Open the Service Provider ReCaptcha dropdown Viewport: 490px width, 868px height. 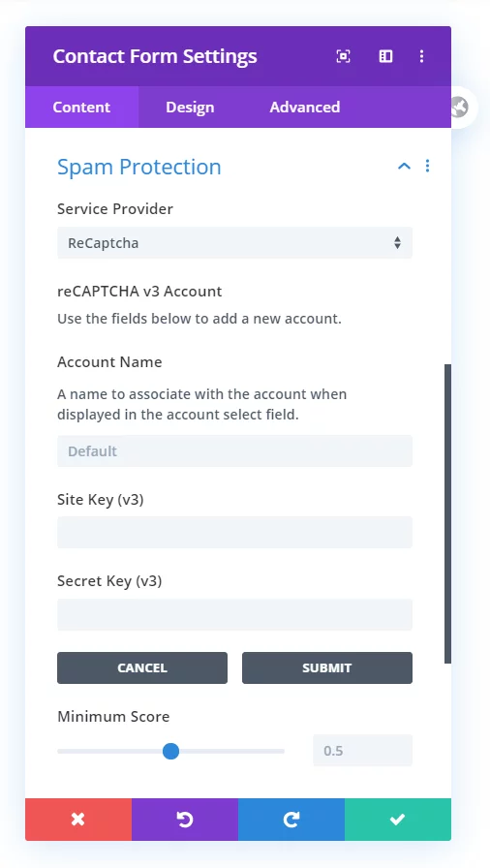coord(234,242)
